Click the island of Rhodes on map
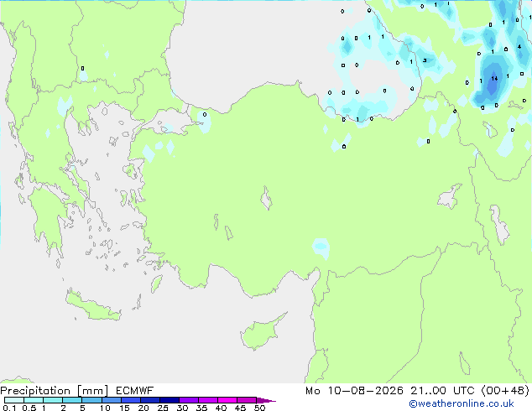532x411 pixels. pos(156,284)
